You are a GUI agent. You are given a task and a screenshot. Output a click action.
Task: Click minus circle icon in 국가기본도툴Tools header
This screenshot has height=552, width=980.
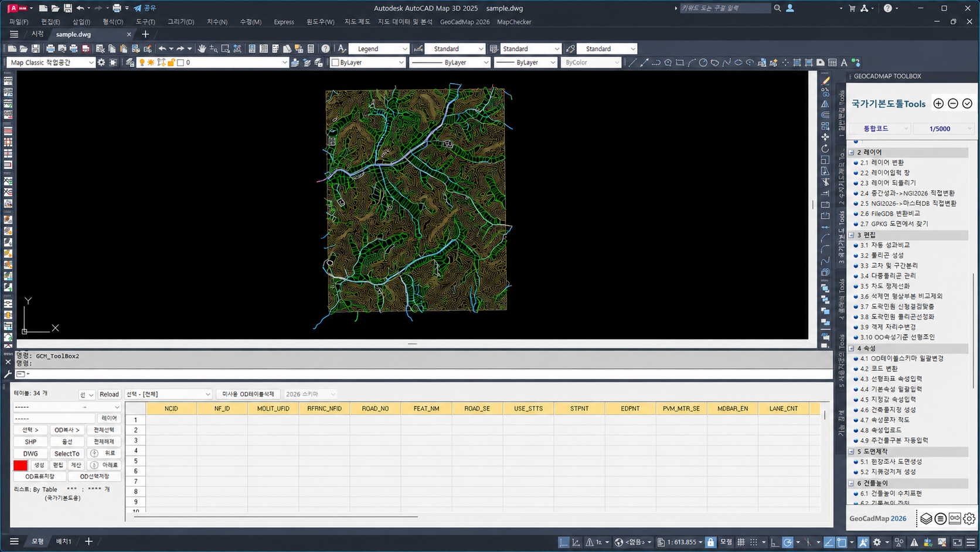click(x=953, y=103)
